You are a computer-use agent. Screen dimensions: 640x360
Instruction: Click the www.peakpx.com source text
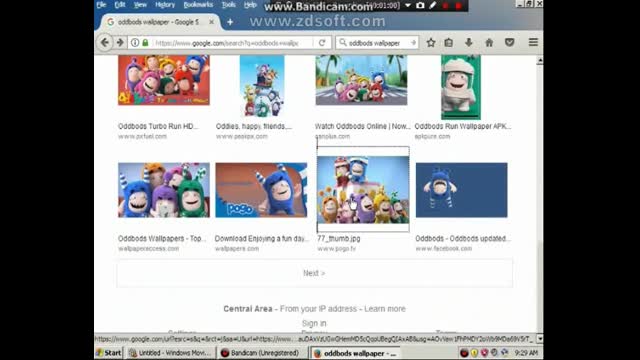[242, 136]
